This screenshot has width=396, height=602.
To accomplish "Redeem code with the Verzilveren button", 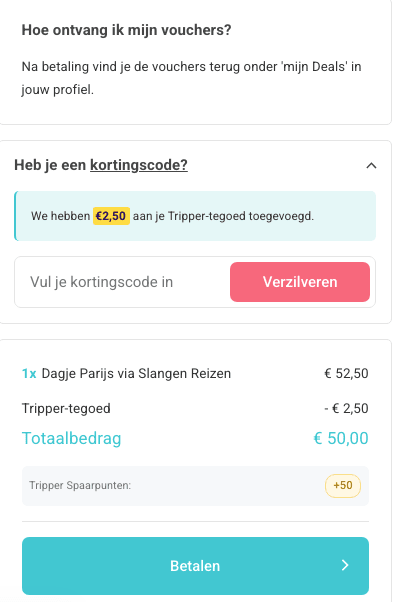I will tap(300, 282).
